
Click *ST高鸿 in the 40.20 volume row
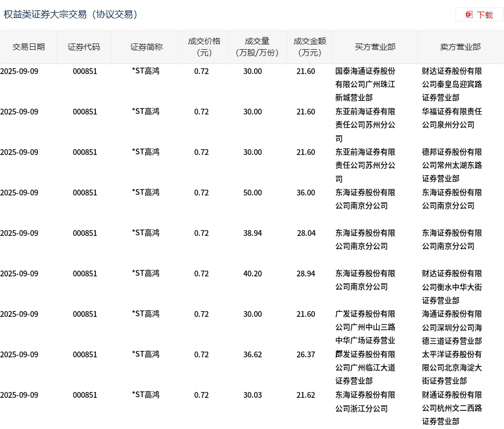pos(146,273)
